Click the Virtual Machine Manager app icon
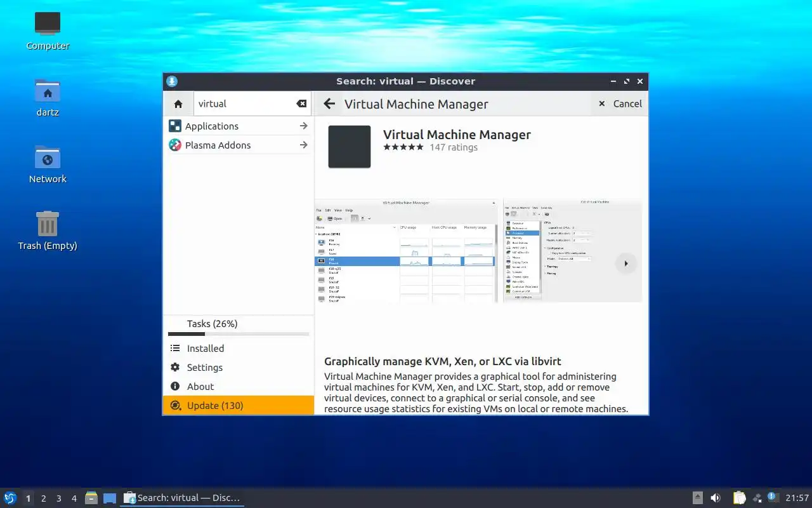 (350, 147)
